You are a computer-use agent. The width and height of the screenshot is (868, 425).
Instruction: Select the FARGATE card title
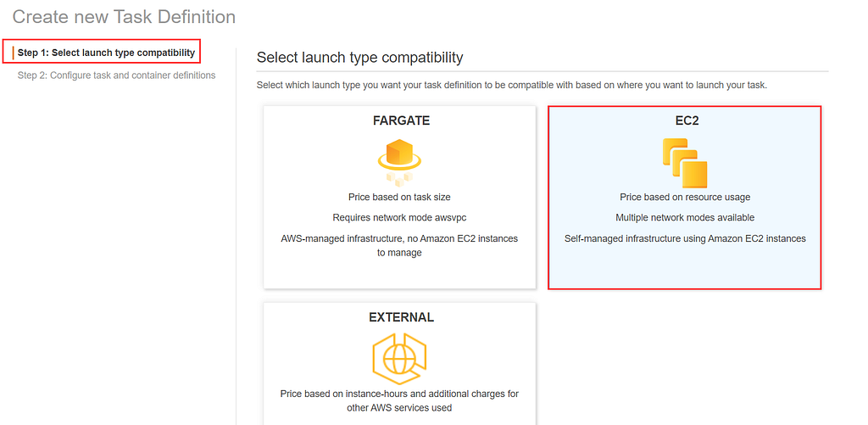[x=401, y=120]
